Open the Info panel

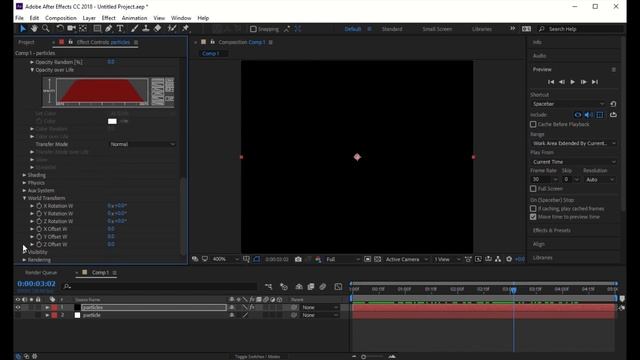click(x=537, y=42)
